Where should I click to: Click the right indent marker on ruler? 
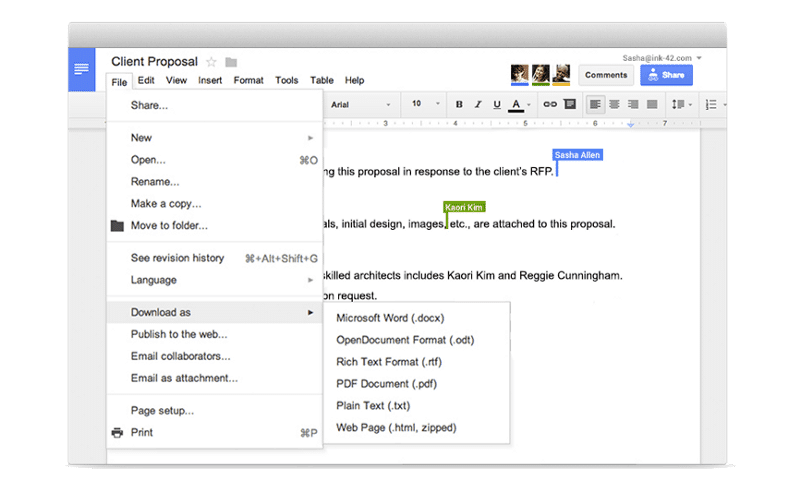(630, 124)
